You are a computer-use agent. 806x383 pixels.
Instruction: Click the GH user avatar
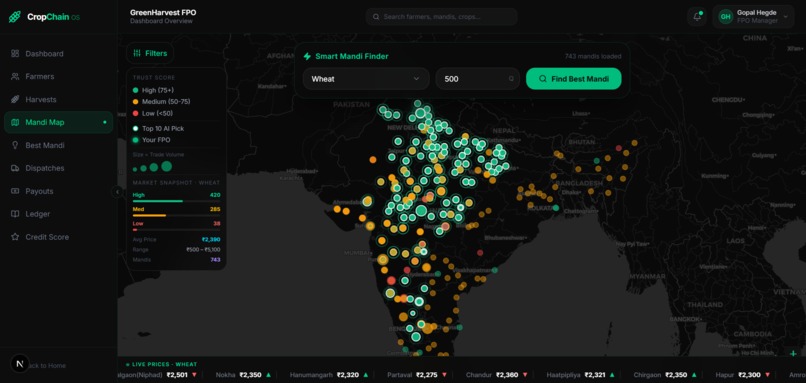pyautogui.click(x=725, y=17)
